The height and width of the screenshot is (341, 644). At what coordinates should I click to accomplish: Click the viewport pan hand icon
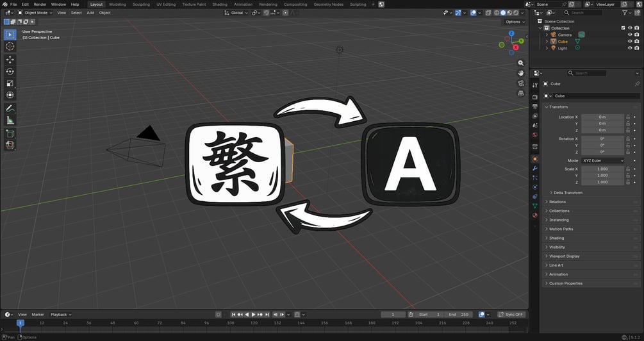521,73
